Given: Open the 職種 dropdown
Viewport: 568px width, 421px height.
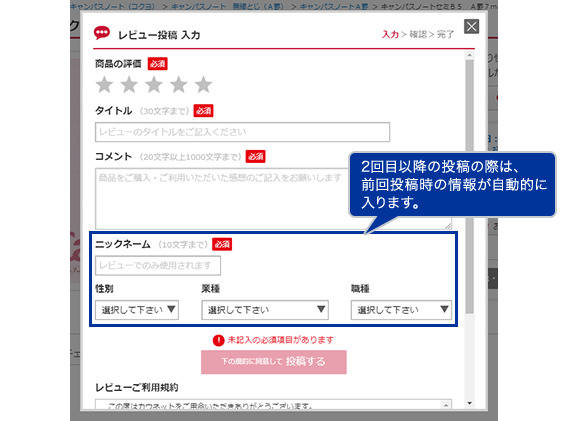Looking at the screenshot, I should pyautogui.click(x=401, y=310).
